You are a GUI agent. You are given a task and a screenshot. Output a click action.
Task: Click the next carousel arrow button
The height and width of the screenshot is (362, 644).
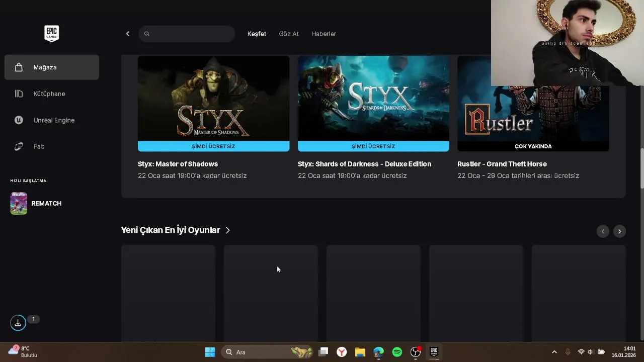[x=619, y=231]
